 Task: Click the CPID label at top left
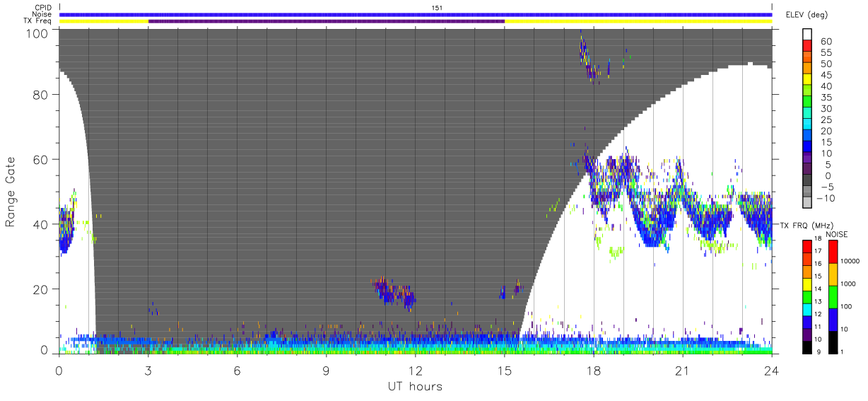[x=43, y=8]
